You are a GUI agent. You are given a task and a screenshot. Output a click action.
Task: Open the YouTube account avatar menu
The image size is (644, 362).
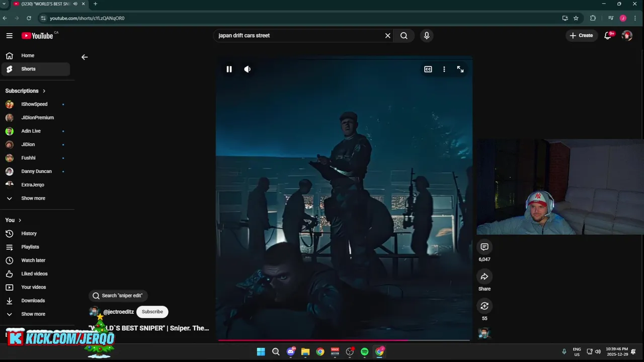[627, 36]
